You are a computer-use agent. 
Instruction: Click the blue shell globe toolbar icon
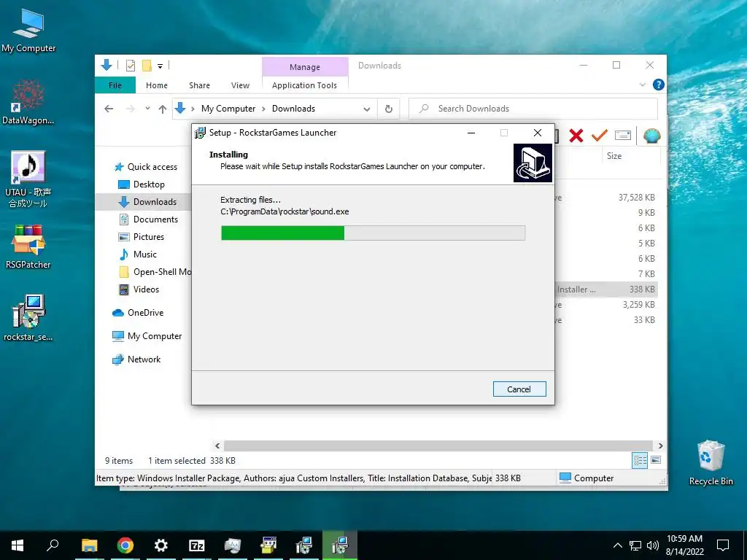(x=651, y=136)
